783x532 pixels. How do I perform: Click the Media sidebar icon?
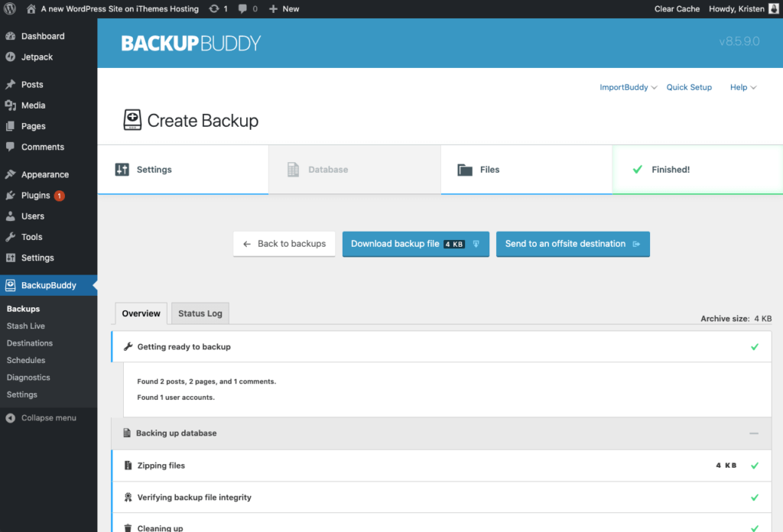point(11,105)
